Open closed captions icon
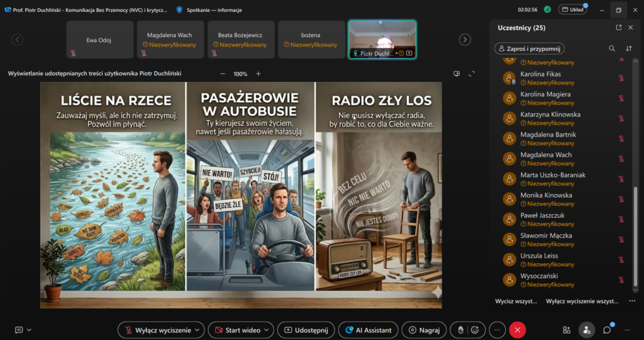This screenshot has width=644, height=340. [19, 330]
